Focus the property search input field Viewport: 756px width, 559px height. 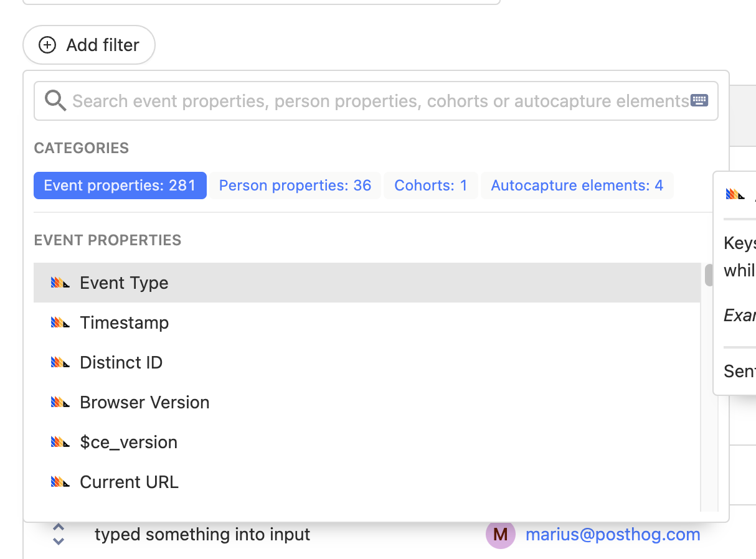380,101
